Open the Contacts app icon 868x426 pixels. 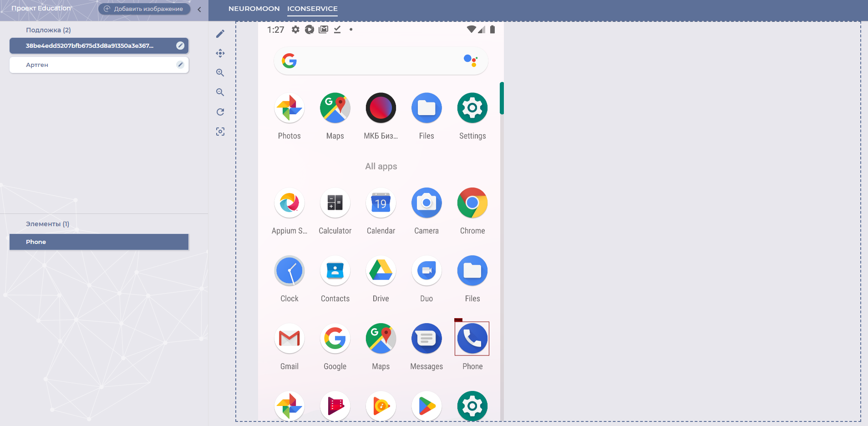(x=335, y=271)
